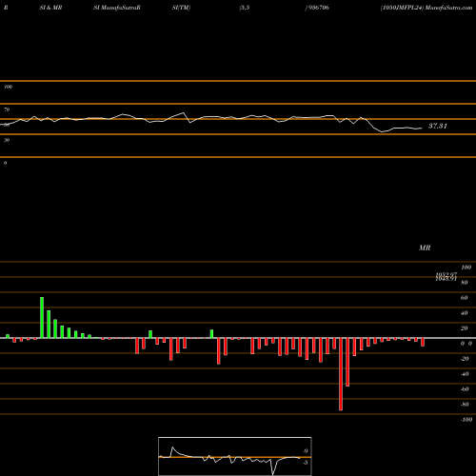Click the 'SI(TM)' header text
Screen dimensions: 476x476
181,8
